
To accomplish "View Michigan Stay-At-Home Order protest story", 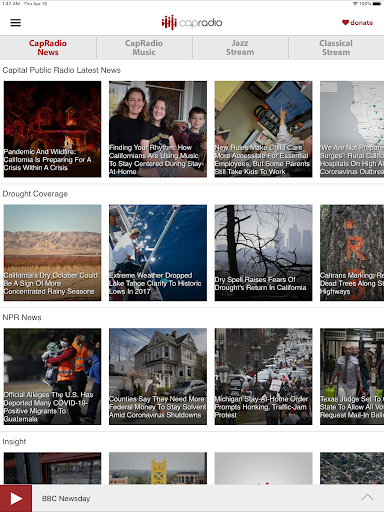I will [x=263, y=376].
